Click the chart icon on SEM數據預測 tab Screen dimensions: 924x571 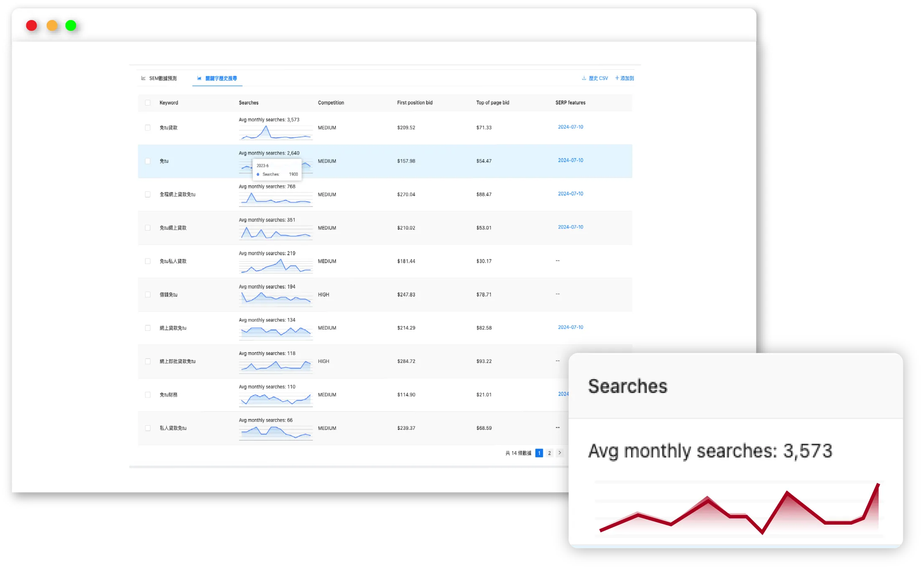click(x=143, y=78)
